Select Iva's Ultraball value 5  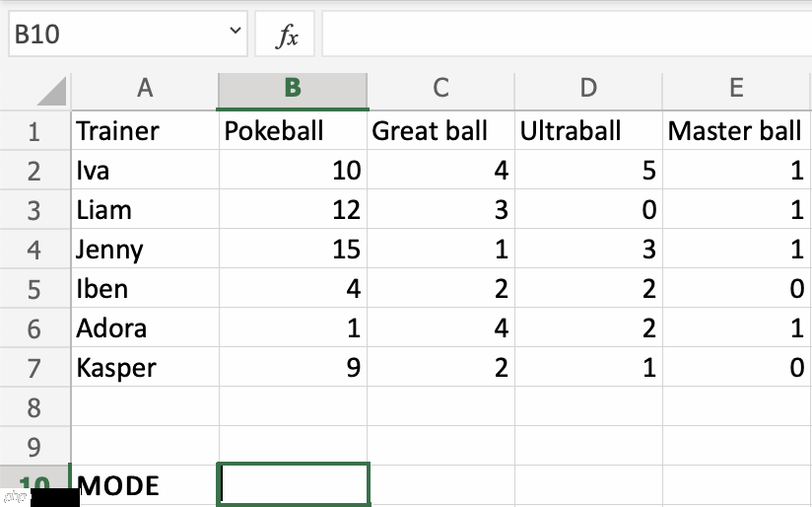coord(588,170)
